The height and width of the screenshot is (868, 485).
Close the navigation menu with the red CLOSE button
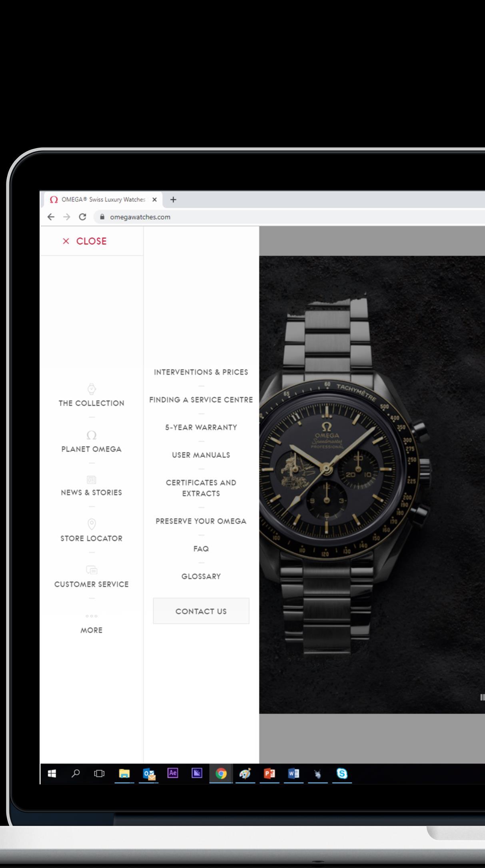(x=85, y=241)
